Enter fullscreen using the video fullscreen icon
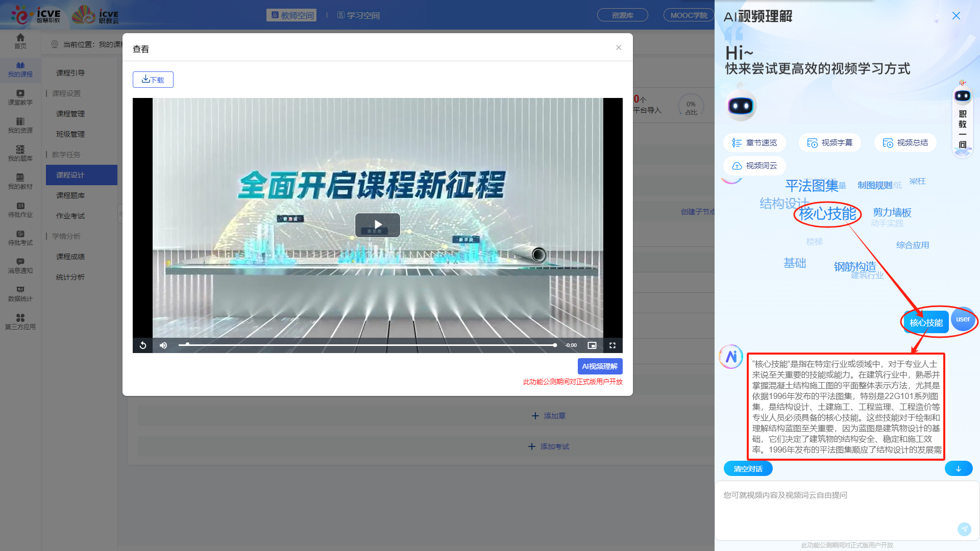 [x=612, y=345]
